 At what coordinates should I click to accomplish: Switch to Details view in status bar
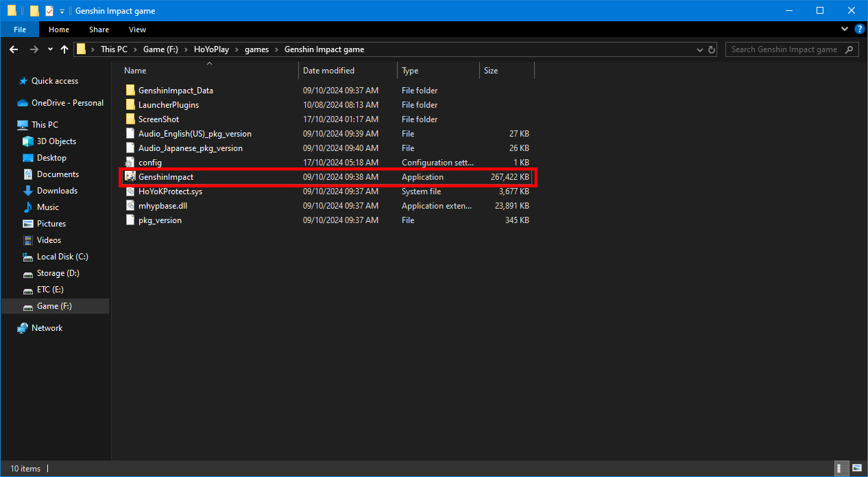[x=841, y=468]
